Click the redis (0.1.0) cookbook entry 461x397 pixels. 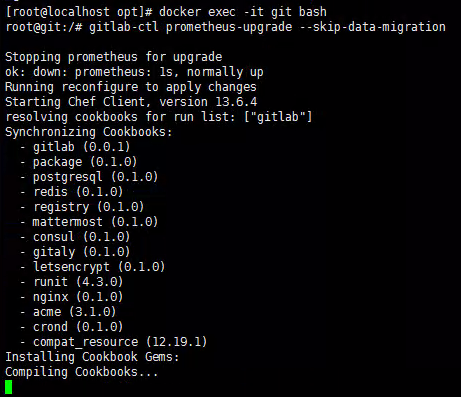78,192
